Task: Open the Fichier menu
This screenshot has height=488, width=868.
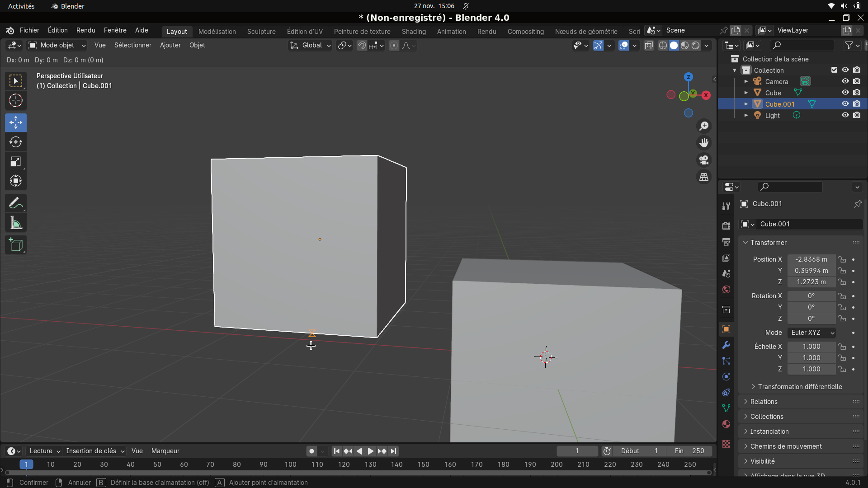Action: (29, 30)
